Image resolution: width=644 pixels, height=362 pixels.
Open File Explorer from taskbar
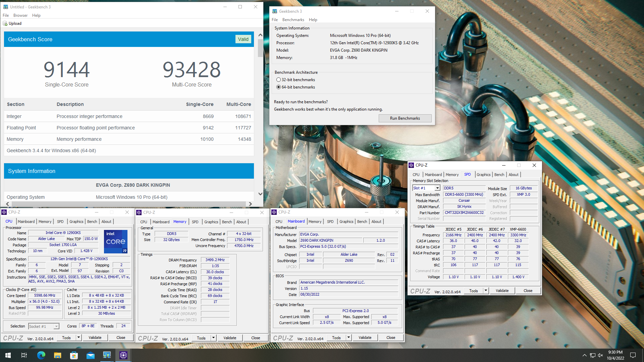[57, 355]
